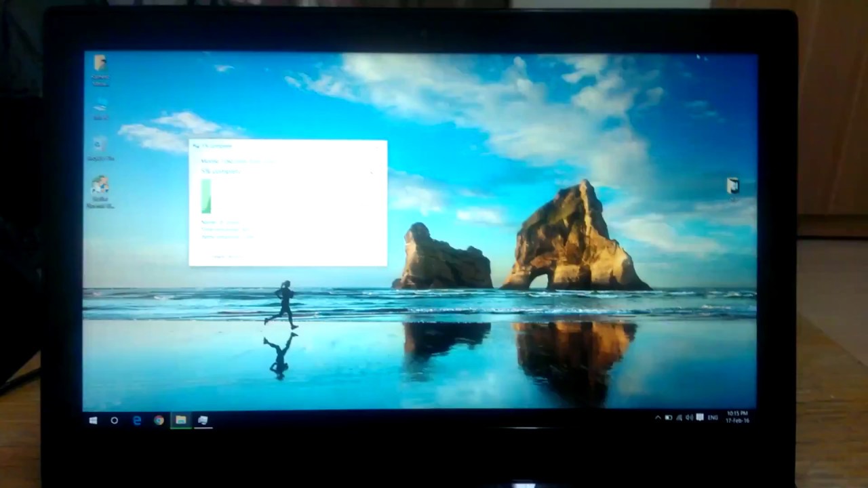The image size is (868, 488).
Task: Select the This PC desktop icon
Action: tap(100, 108)
